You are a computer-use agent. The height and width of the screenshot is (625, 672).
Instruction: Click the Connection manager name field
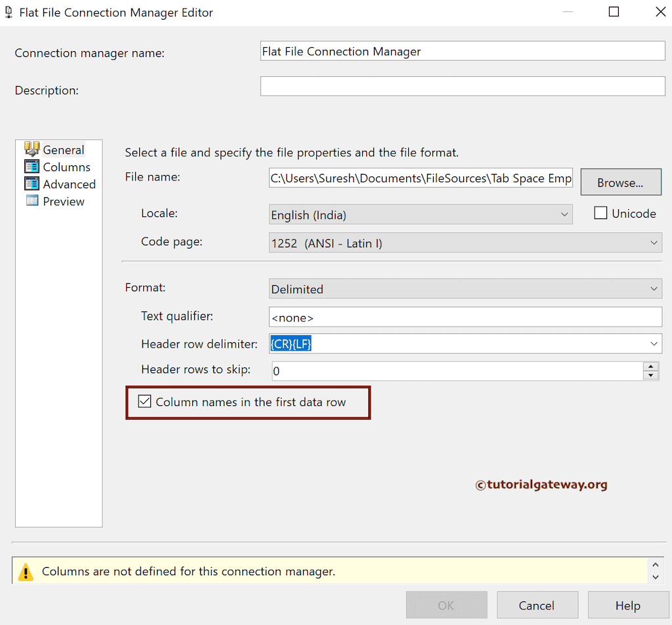[463, 51]
